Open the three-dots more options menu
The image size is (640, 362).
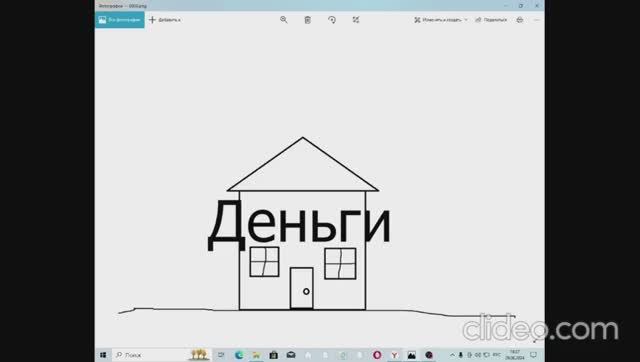(537, 20)
